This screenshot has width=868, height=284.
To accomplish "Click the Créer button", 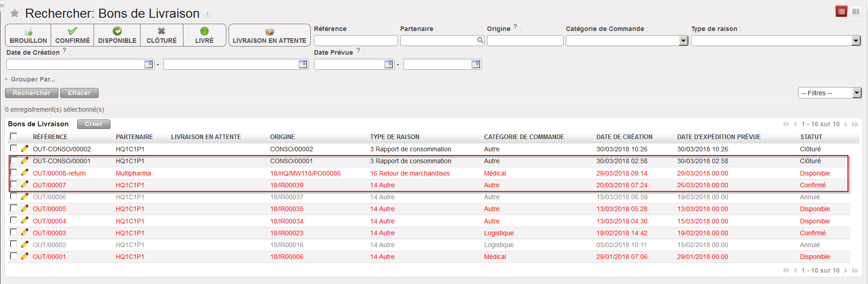I will pos(94,124).
